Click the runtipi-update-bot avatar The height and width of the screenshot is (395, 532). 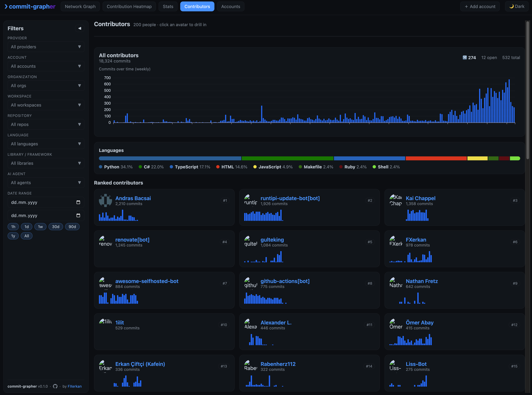point(251,200)
